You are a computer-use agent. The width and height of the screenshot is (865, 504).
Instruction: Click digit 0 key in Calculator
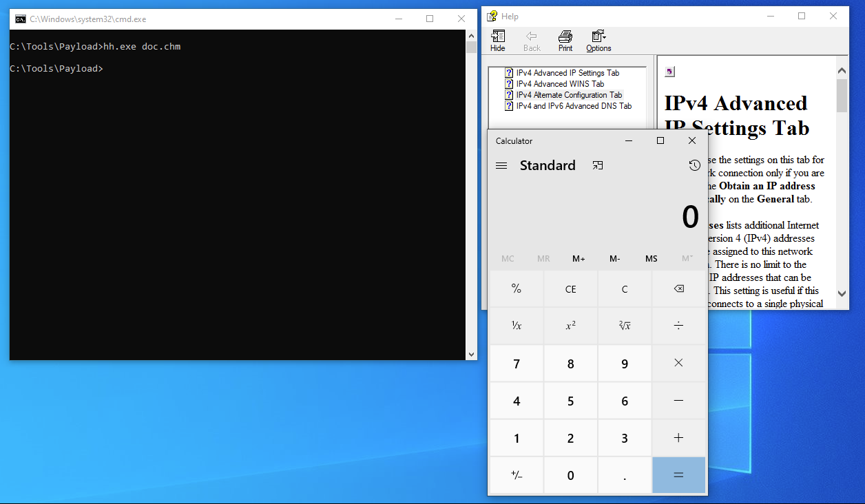coord(570,475)
